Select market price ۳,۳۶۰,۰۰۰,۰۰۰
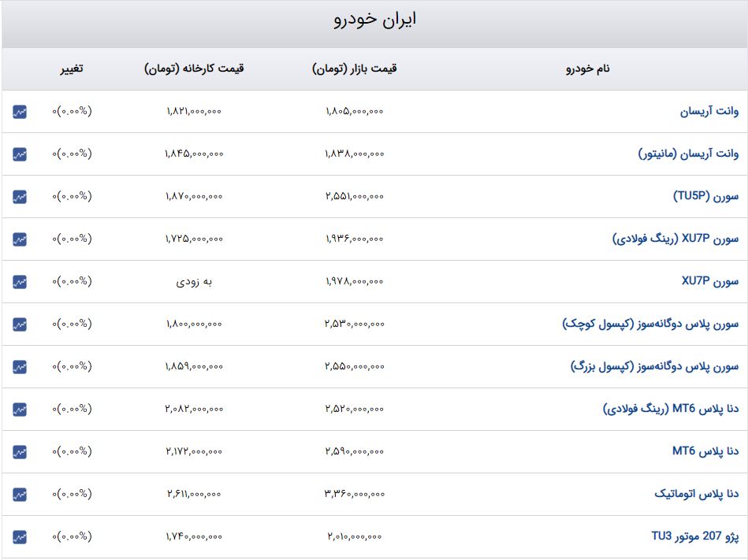This screenshot has width=748, height=560. click(x=355, y=494)
